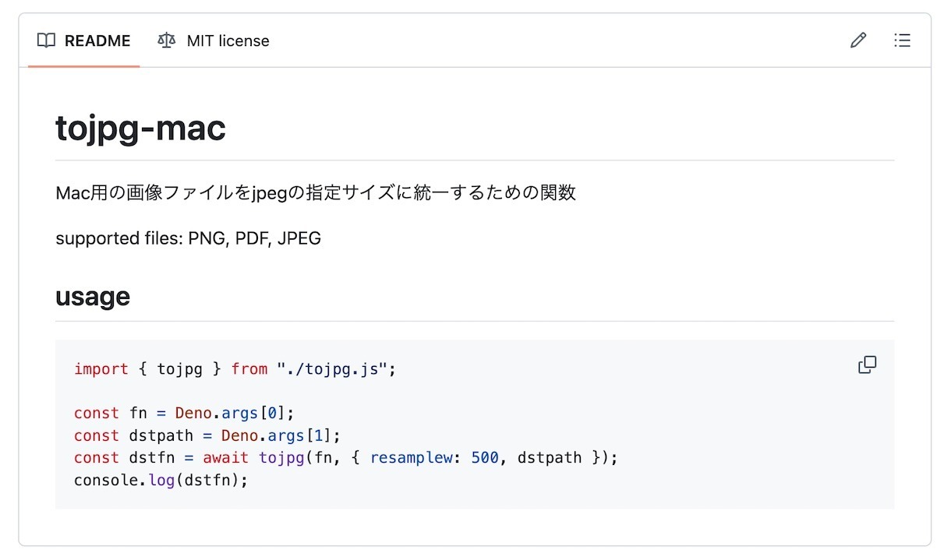Click the supported files text line
Screen dimensions: 951x560
point(188,238)
